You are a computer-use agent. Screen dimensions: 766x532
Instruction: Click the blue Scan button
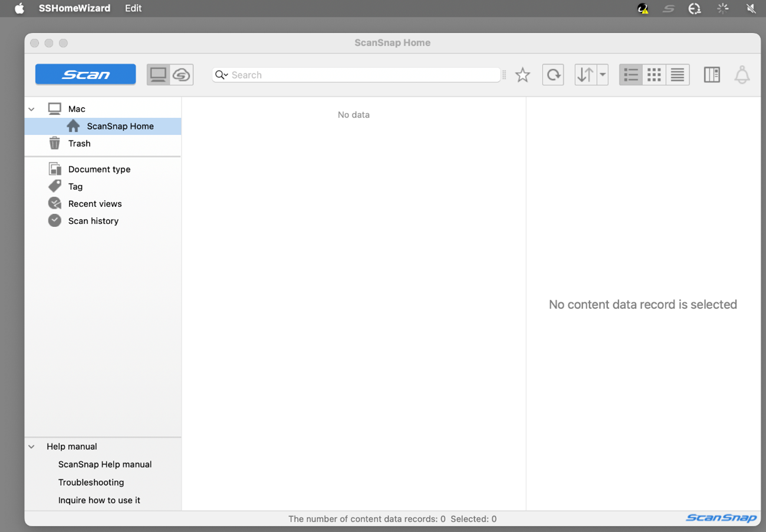tap(86, 74)
